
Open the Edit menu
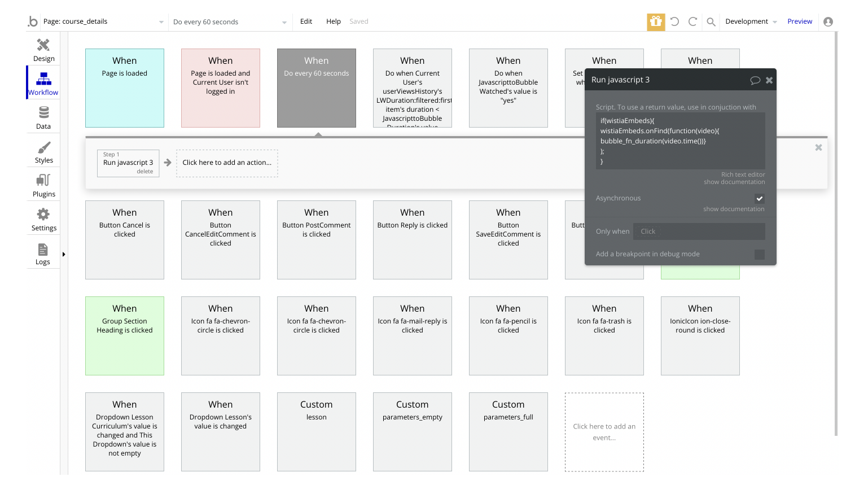click(x=306, y=21)
